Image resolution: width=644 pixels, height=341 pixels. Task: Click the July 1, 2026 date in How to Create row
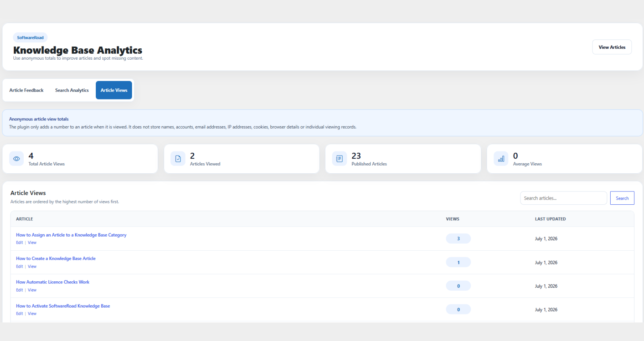point(546,262)
